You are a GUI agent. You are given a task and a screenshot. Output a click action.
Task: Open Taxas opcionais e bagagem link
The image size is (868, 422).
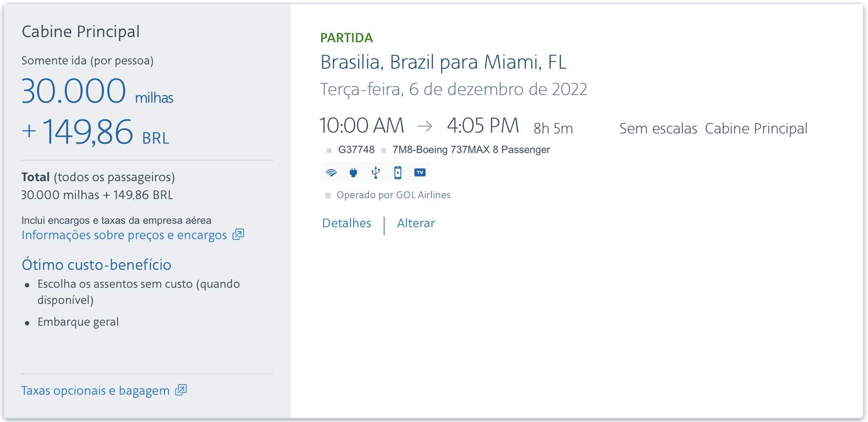(x=95, y=390)
